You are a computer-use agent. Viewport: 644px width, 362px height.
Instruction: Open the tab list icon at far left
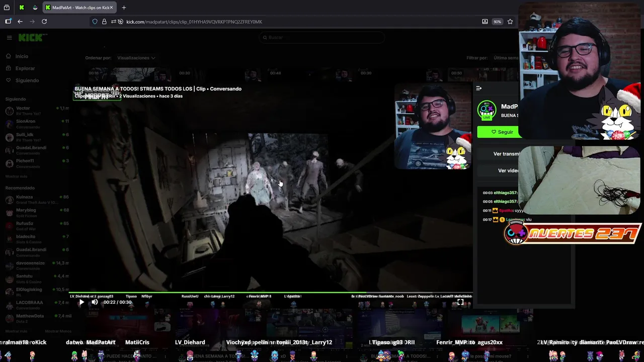tap(7, 8)
